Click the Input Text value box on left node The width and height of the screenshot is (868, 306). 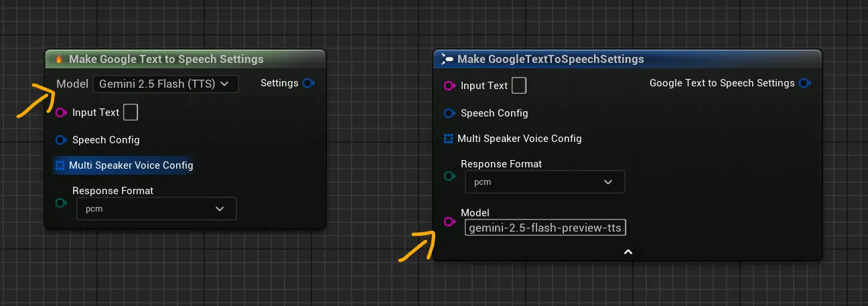(x=131, y=112)
